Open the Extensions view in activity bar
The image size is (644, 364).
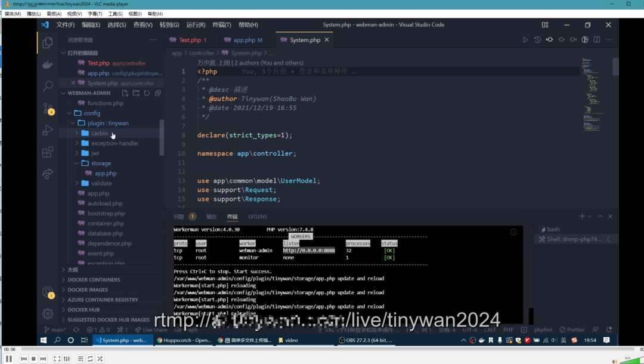coord(48,152)
